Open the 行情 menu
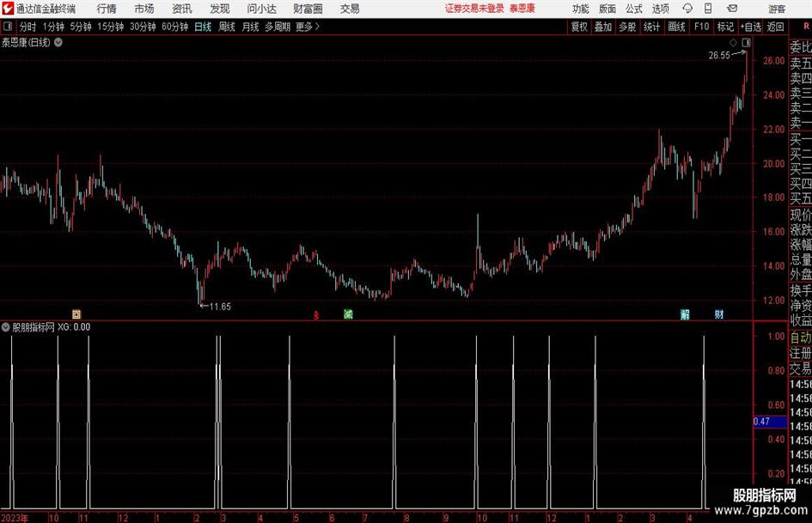The height and width of the screenshot is (523, 812). [x=107, y=9]
